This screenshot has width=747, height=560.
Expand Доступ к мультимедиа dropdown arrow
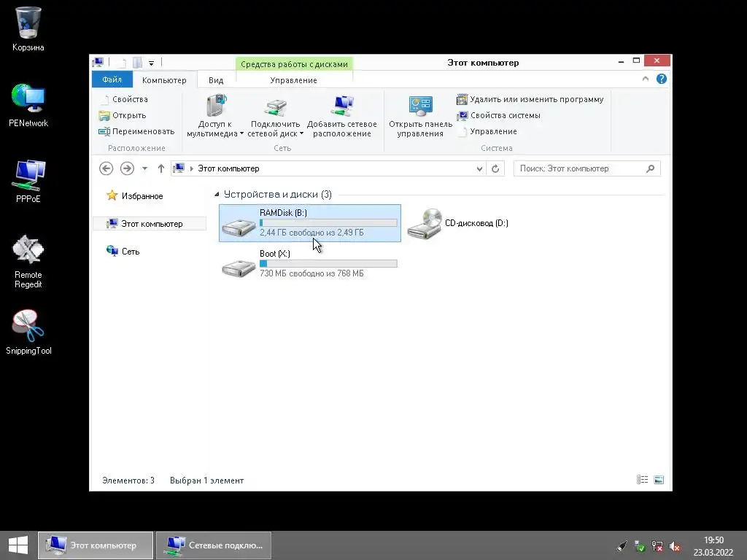(x=241, y=134)
